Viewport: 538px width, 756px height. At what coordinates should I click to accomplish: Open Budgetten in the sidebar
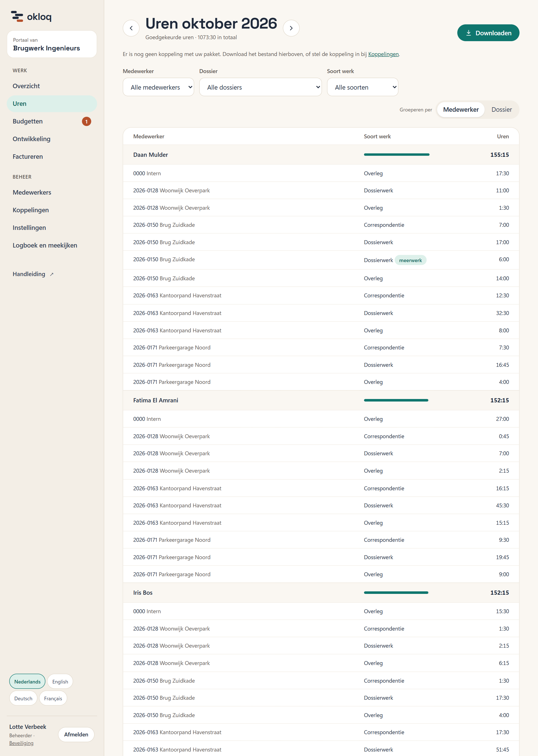point(52,122)
